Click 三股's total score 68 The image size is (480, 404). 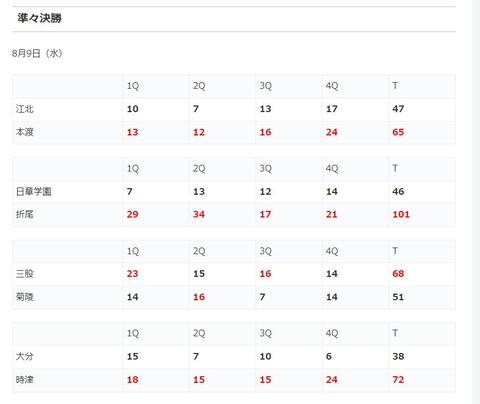398,274
